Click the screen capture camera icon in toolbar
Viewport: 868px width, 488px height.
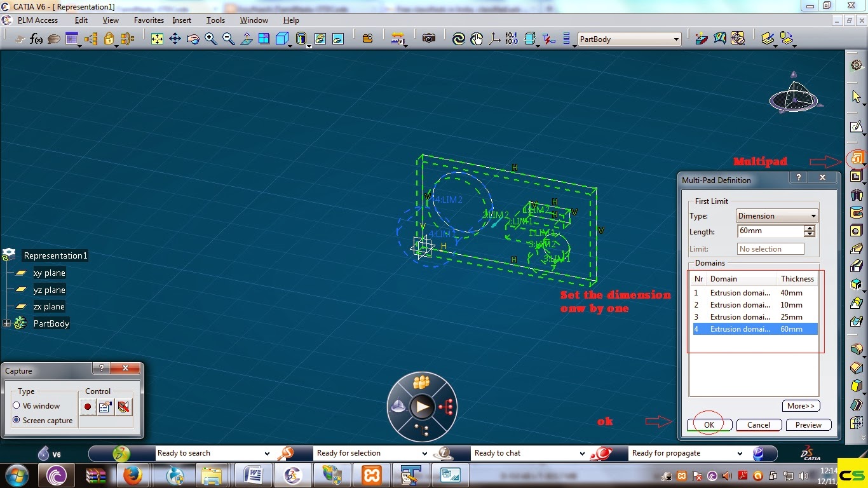430,37
